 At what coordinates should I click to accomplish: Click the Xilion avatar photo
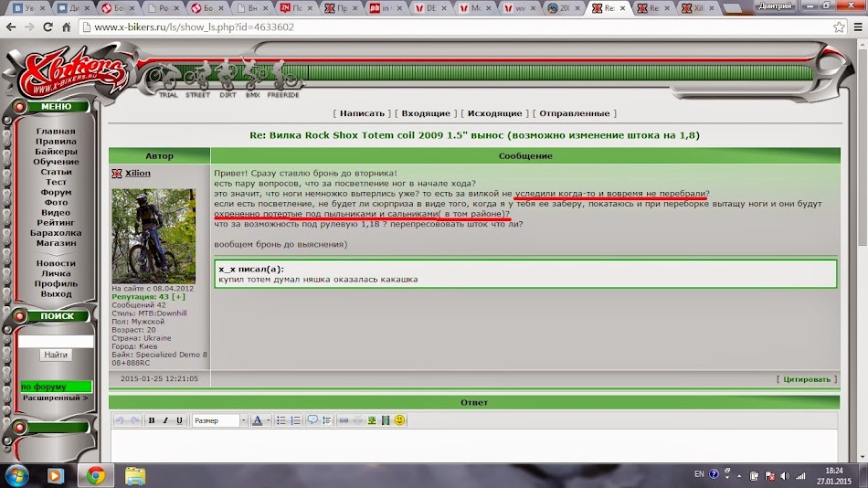(153, 236)
